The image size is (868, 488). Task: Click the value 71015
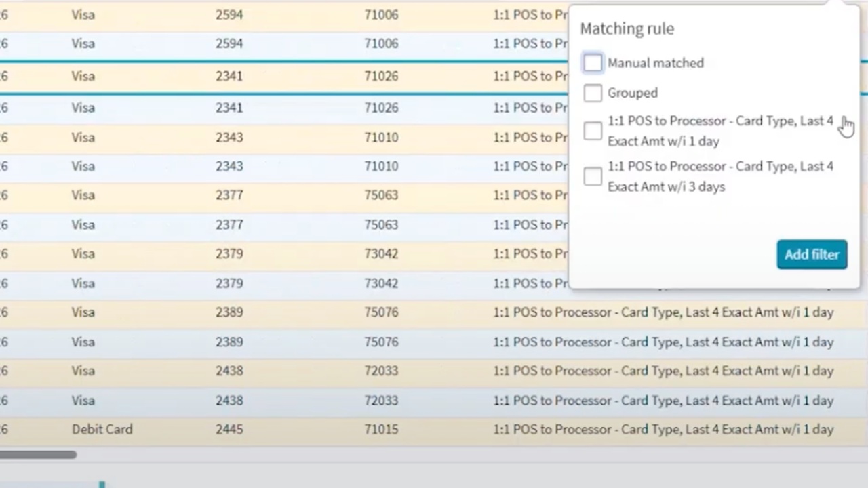pyautogui.click(x=381, y=429)
